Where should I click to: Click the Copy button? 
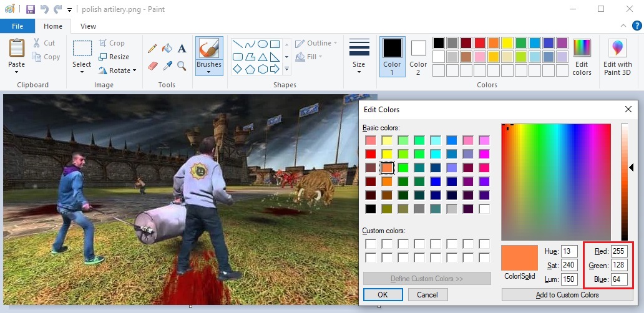click(46, 57)
